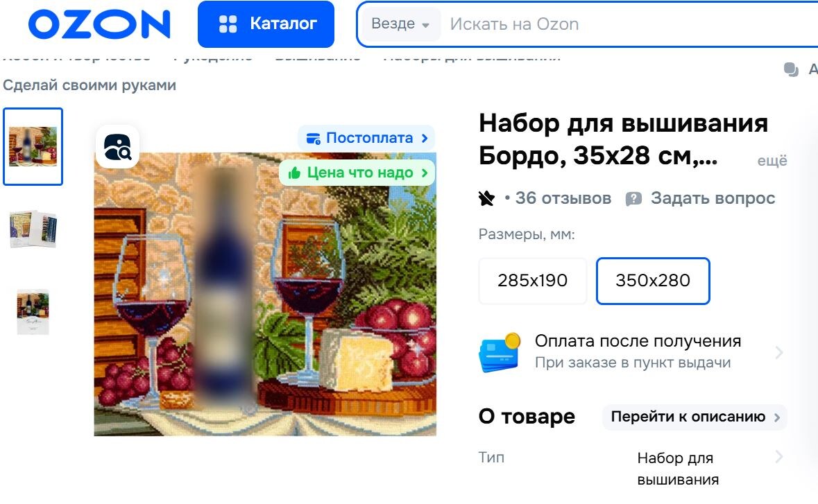
Task: Open the Каталог menu button
Action: (266, 24)
